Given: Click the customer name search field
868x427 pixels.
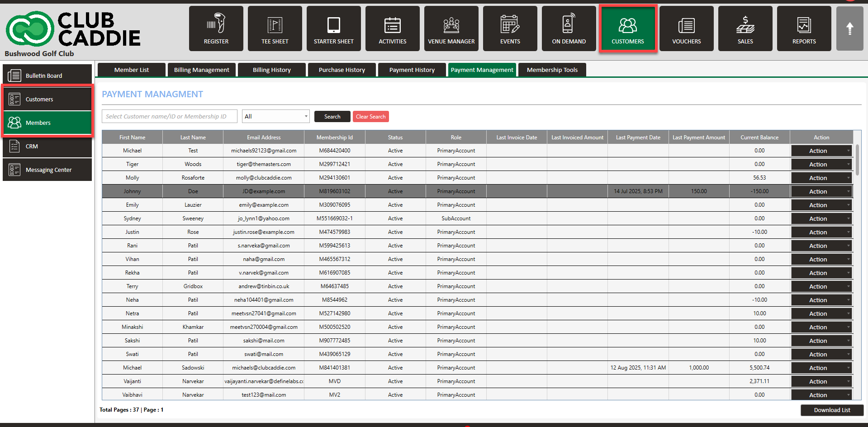Looking at the screenshot, I should pyautogui.click(x=169, y=116).
